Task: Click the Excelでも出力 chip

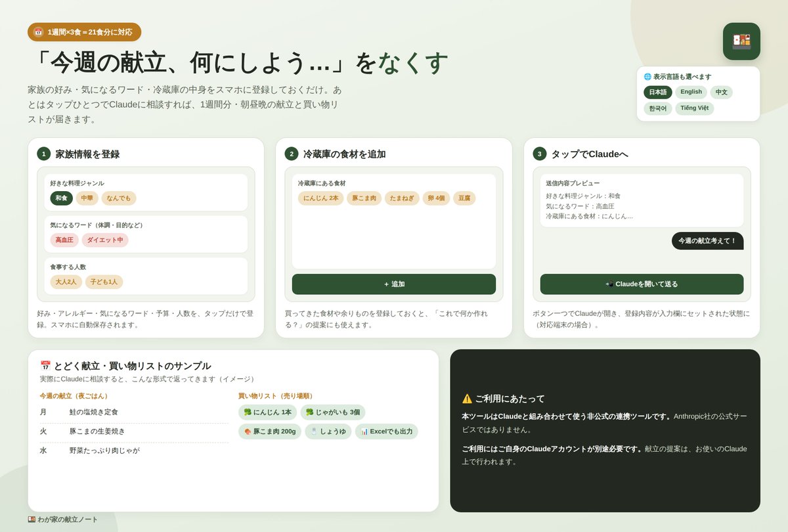Action: pos(386,432)
